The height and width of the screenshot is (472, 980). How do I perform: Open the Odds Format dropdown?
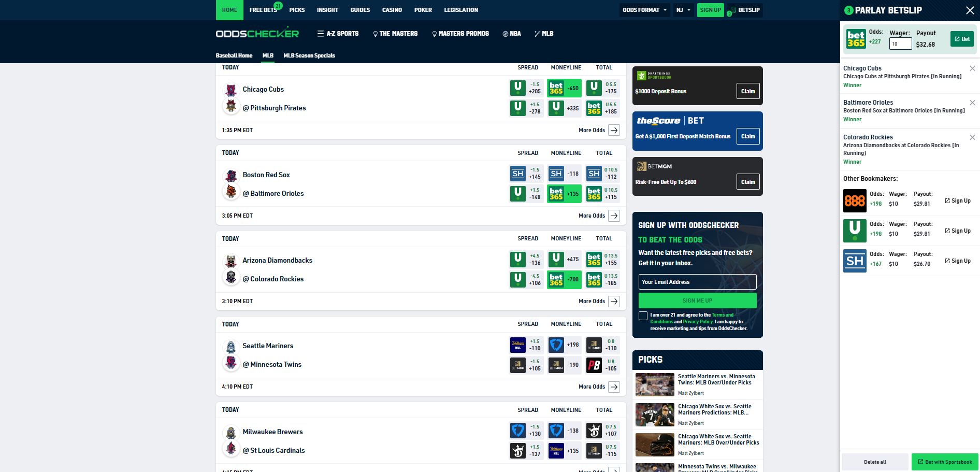(x=645, y=10)
